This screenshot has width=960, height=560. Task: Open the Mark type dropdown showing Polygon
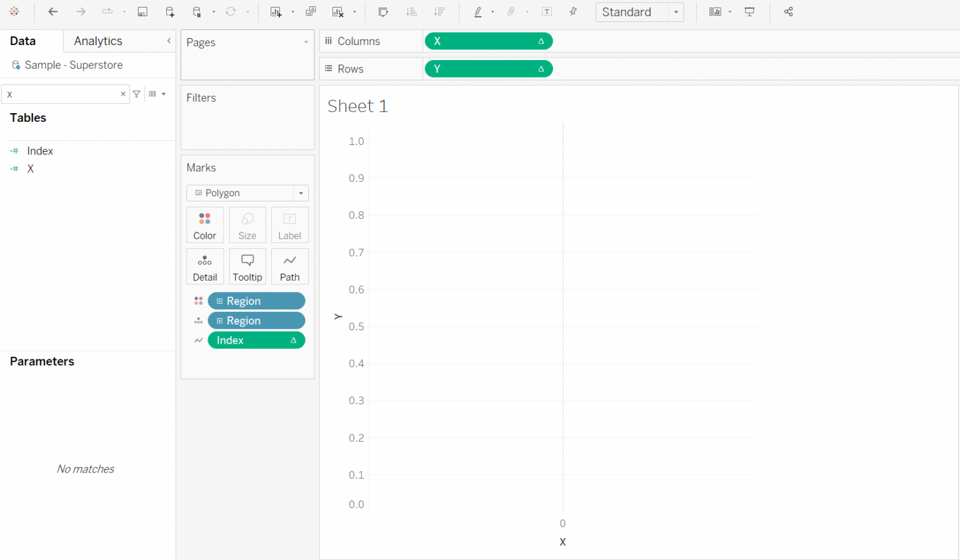pos(301,192)
